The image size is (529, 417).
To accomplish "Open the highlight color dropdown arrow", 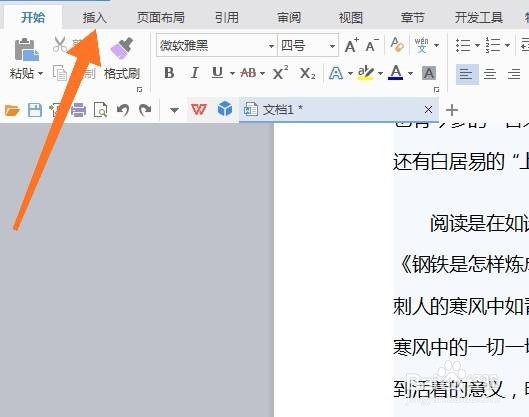I will (380, 73).
